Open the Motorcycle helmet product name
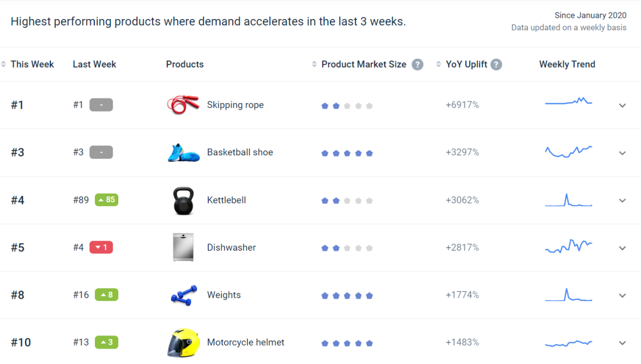Viewport: 641px width, 364px height. point(246,343)
